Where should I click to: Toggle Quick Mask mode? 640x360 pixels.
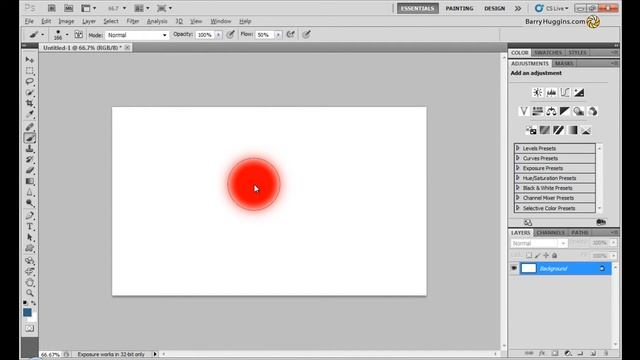click(29, 329)
